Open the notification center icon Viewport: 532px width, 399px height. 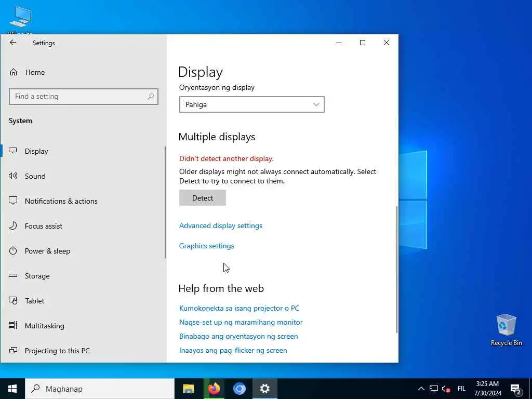click(515, 390)
